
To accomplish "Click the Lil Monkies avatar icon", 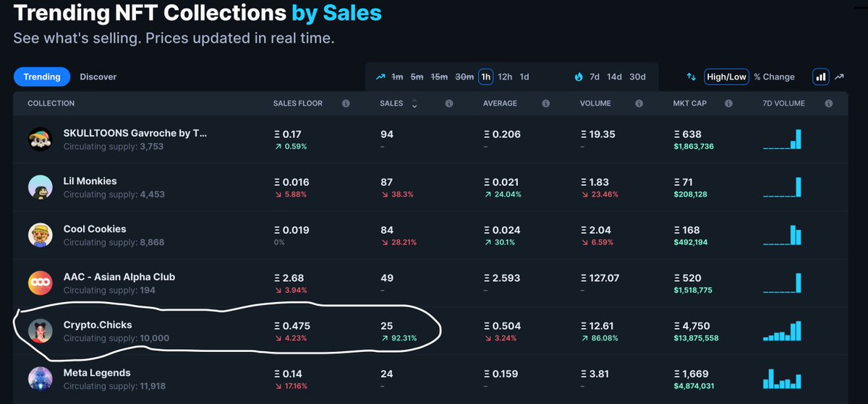I will 41,187.
